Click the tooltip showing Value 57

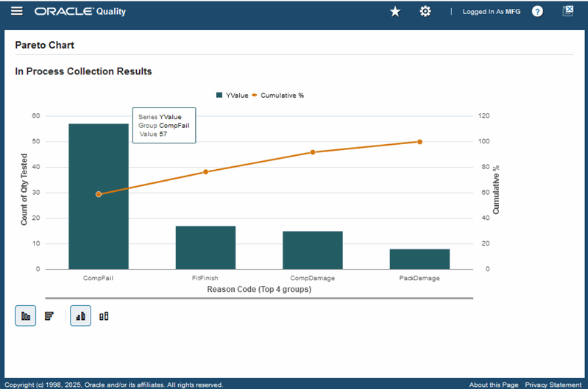pyautogui.click(x=164, y=125)
